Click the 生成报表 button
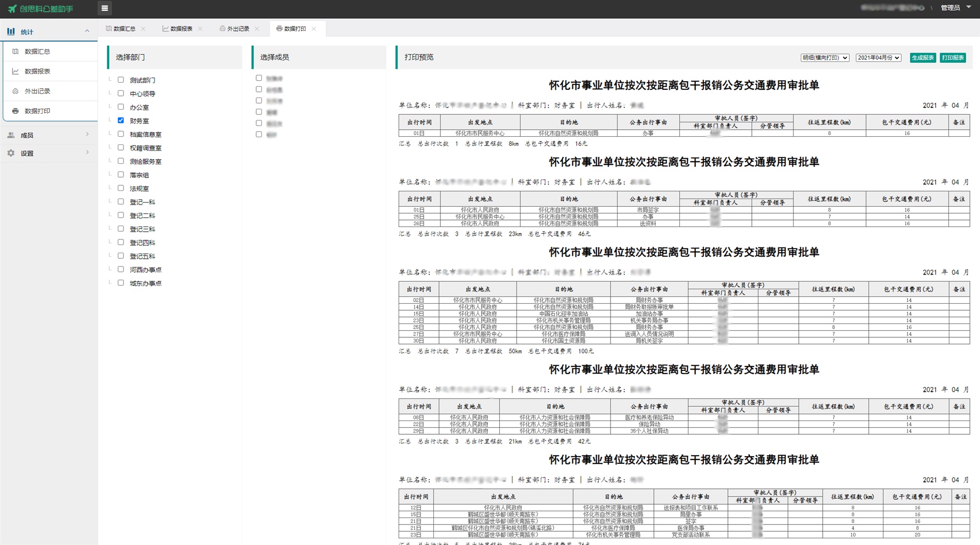Viewport: 980px width, 545px height. pos(923,58)
